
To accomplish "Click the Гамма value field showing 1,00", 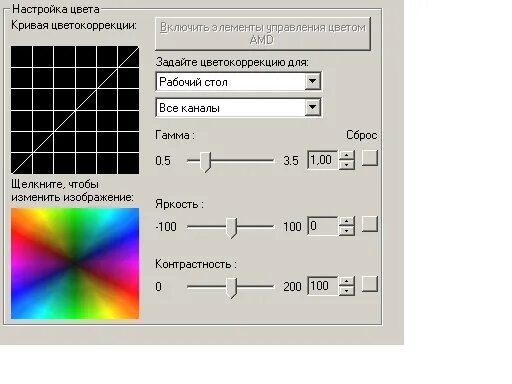I will (x=322, y=160).
